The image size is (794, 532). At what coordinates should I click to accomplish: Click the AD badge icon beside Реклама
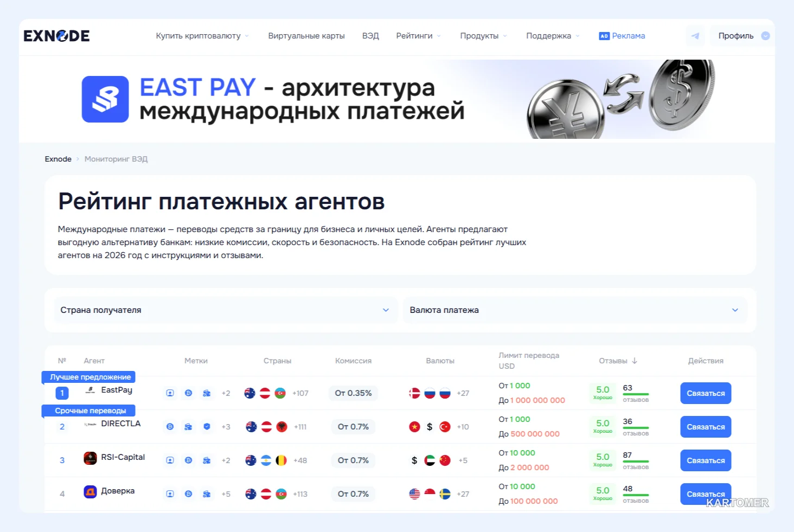tap(604, 36)
